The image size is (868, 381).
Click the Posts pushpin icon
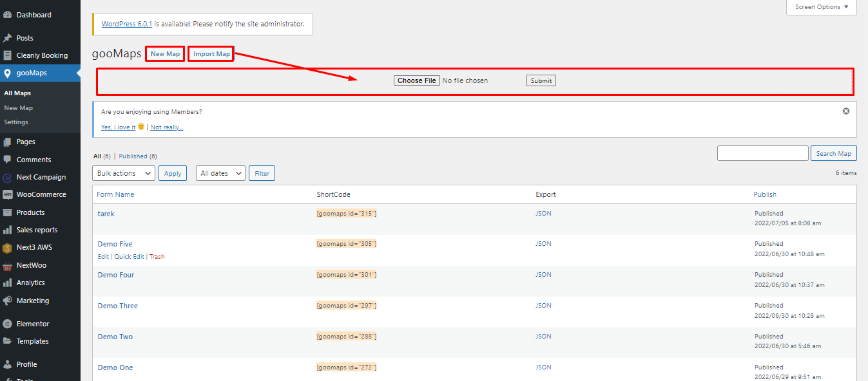[8, 38]
